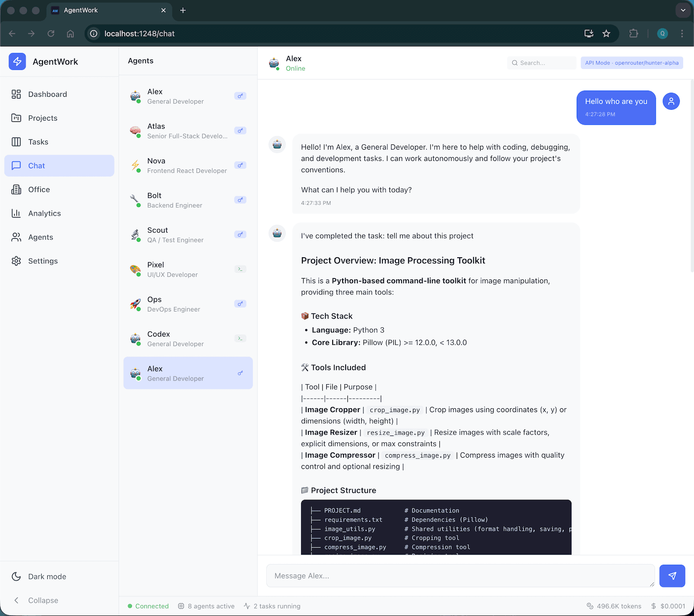694x616 pixels.
Task: Click the browser extensions puzzle icon
Action: click(x=634, y=33)
